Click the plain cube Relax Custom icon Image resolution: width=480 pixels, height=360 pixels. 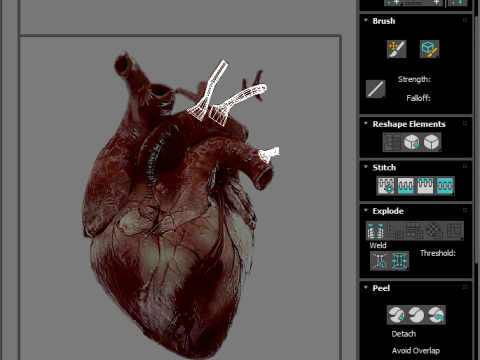click(431, 142)
